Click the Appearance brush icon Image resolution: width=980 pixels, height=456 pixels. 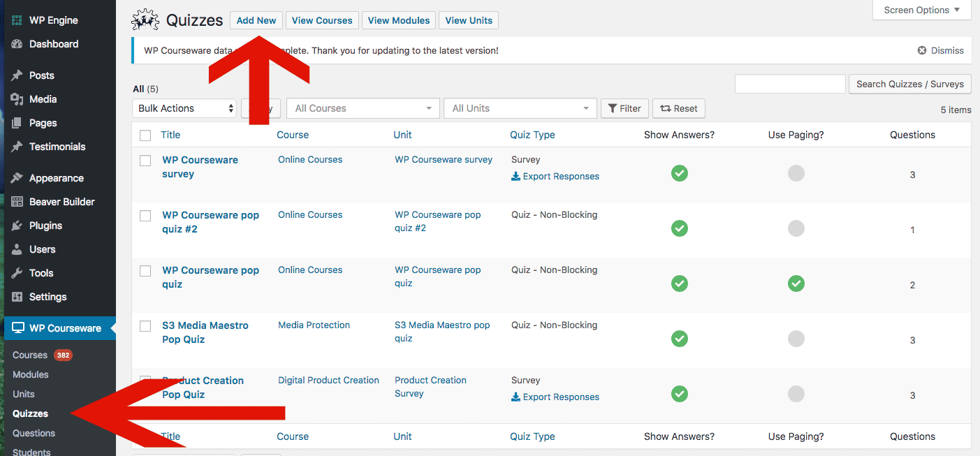pos(17,178)
